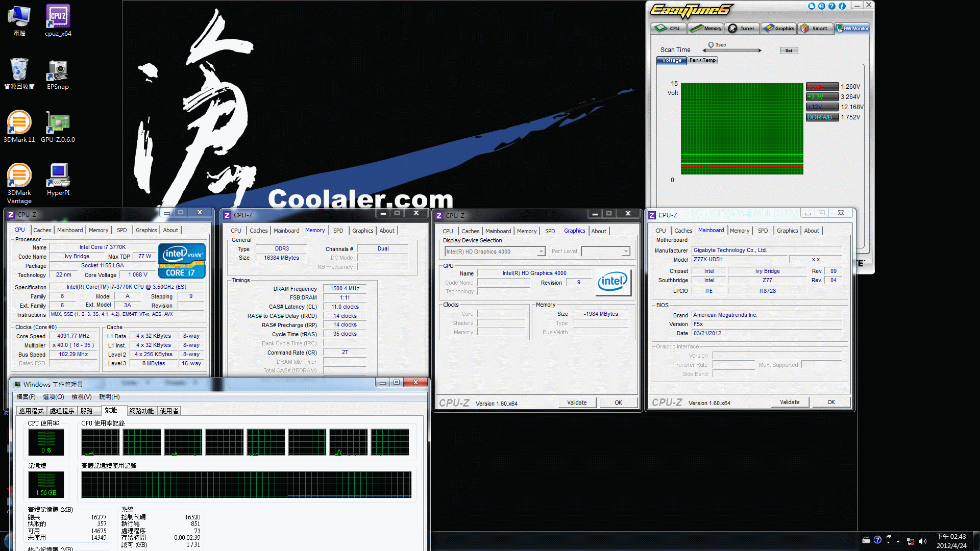Viewport: 980px width, 551px height.
Task: Switch to 處理程序 tab in Task Manager
Action: tap(62, 411)
